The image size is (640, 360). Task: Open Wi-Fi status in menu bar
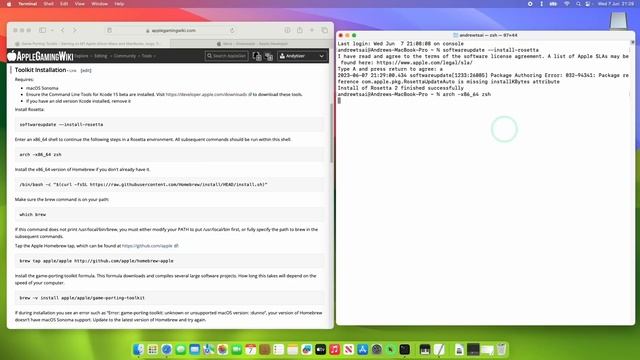click(x=567, y=4)
